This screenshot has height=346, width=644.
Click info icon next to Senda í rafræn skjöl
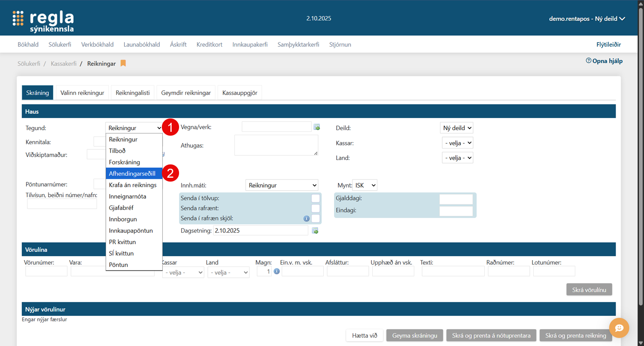pyautogui.click(x=307, y=219)
